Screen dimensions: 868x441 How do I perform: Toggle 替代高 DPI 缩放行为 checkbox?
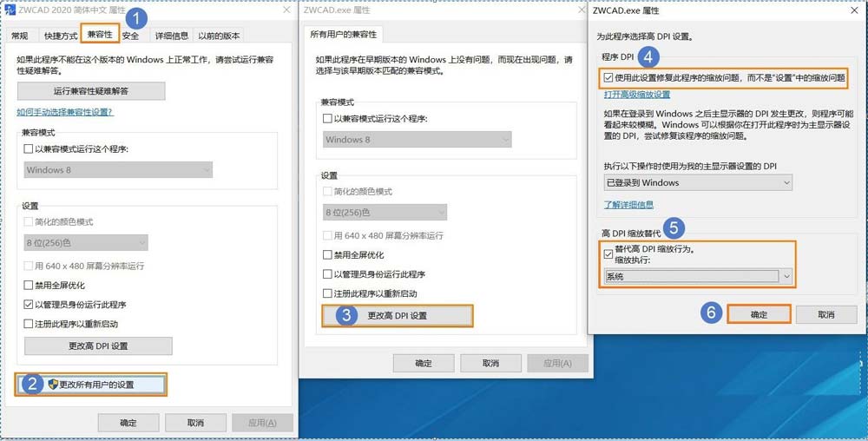pyautogui.click(x=608, y=254)
